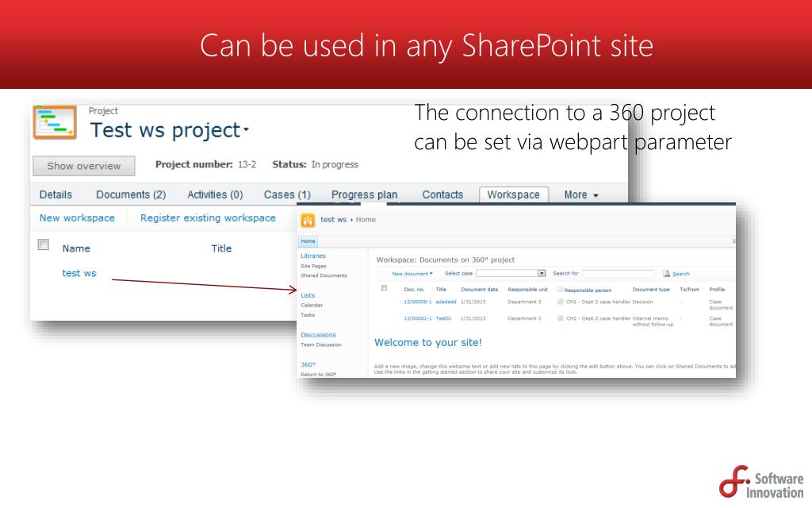Viewport: 812px width, 508px height.
Task: Open Site Pages in sidebar
Action: coord(314,266)
